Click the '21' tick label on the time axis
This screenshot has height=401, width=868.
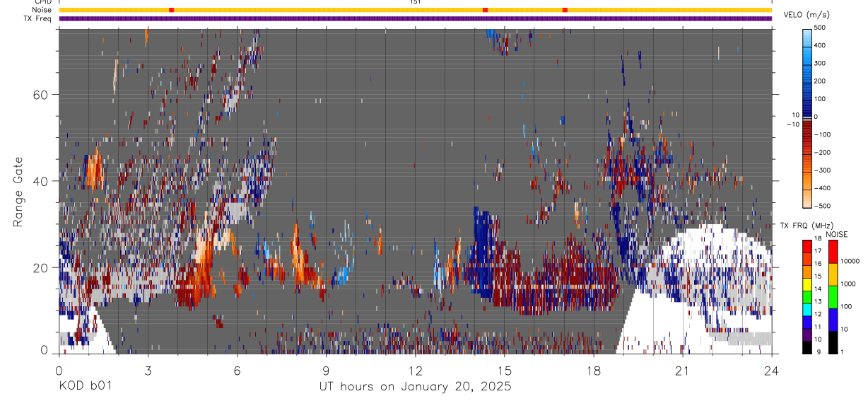click(x=683, y=370)
